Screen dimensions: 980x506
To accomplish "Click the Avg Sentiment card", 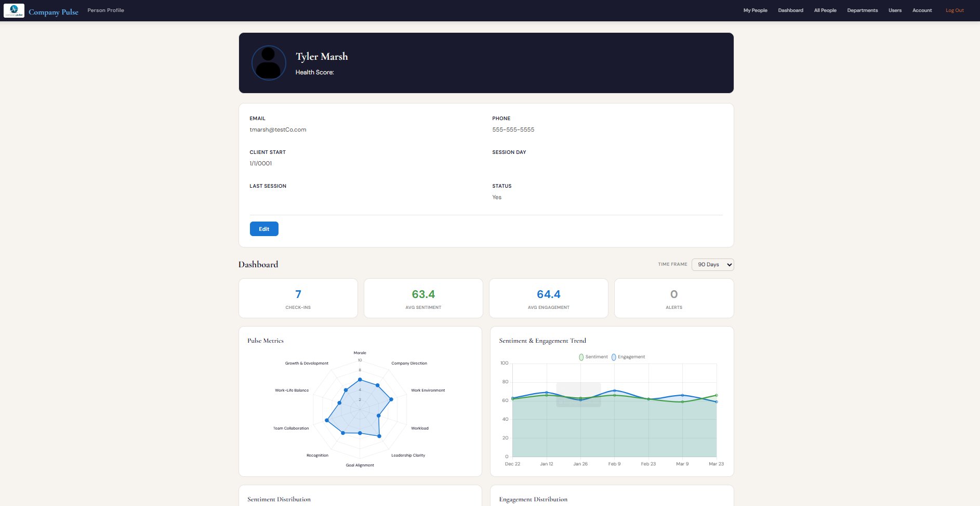I will click(423, 299).
